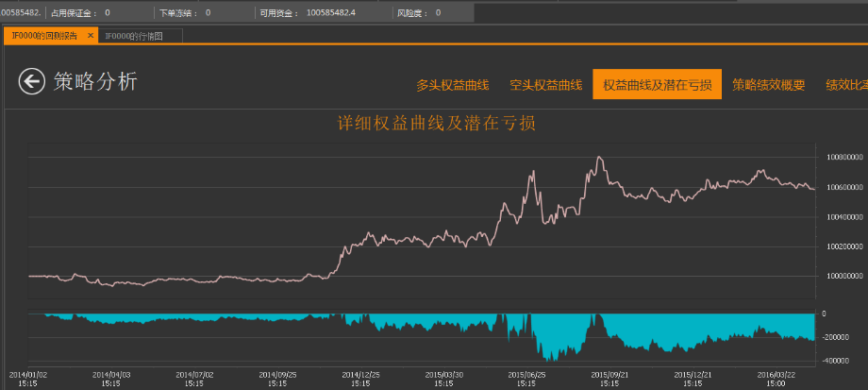868x390 pixels.
Task: Click the 2014/07/02 date axis label
Action: click(193, 379)
